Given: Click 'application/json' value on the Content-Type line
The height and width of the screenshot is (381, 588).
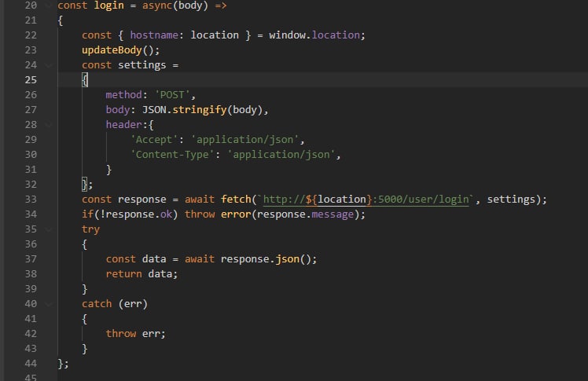Looking at the screenshot, I should pos(281,155).
